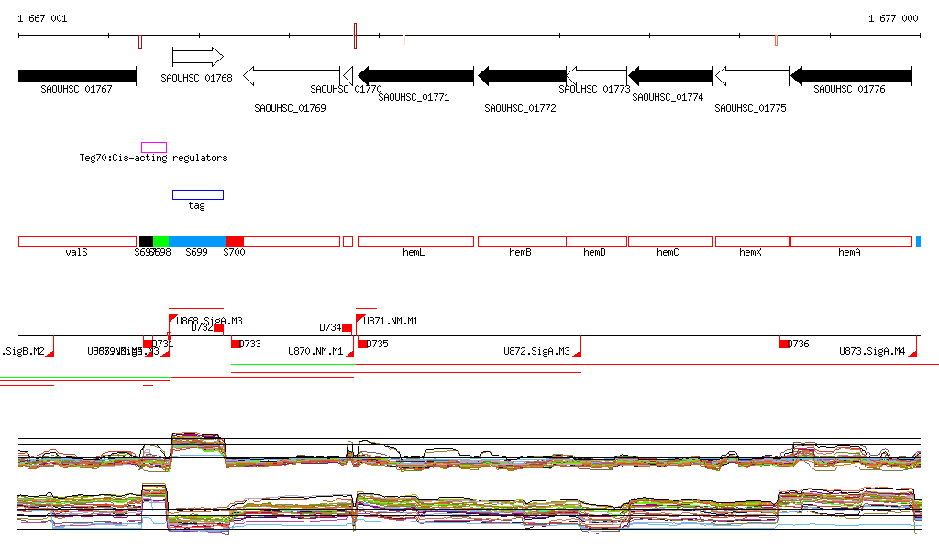Click the Teg70:Cis-acting regulators label

coord(153,158)
